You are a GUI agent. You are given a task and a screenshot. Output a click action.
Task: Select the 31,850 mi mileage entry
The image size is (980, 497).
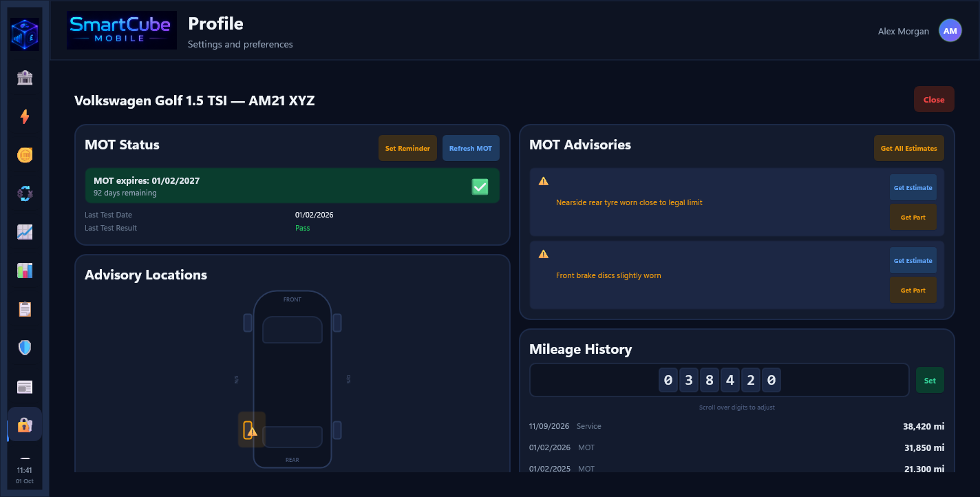924,447
